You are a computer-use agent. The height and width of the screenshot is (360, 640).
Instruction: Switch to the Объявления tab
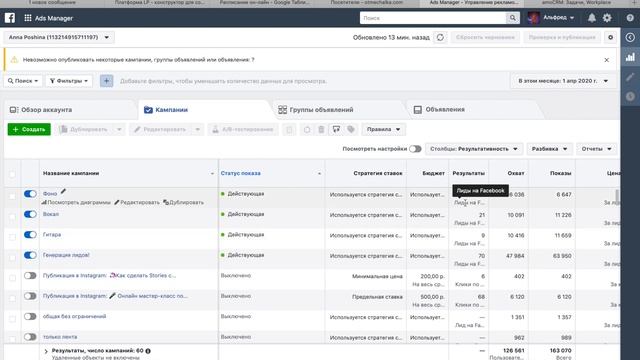[439, 109]
